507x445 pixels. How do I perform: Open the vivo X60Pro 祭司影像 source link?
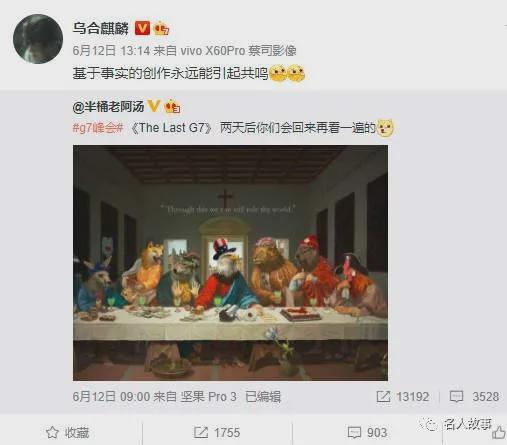[x=238, y=51]
